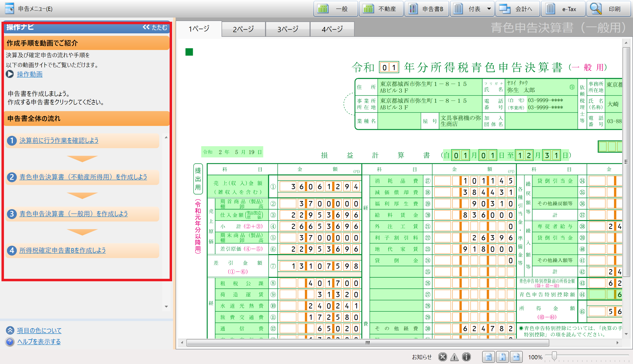Select 水道光熱費 amount field 240241

320,306
